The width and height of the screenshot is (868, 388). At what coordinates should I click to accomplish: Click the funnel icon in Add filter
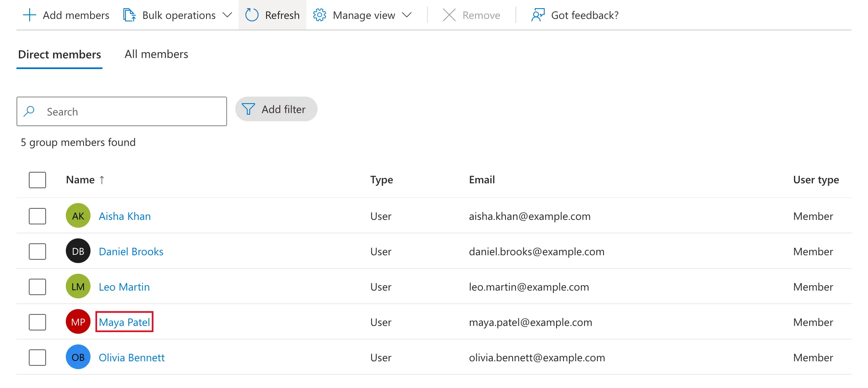[x=248, y=109]
